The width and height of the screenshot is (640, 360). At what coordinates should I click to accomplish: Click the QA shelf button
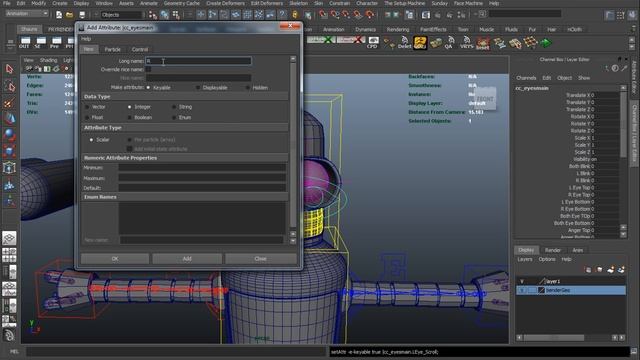[449, 42]
